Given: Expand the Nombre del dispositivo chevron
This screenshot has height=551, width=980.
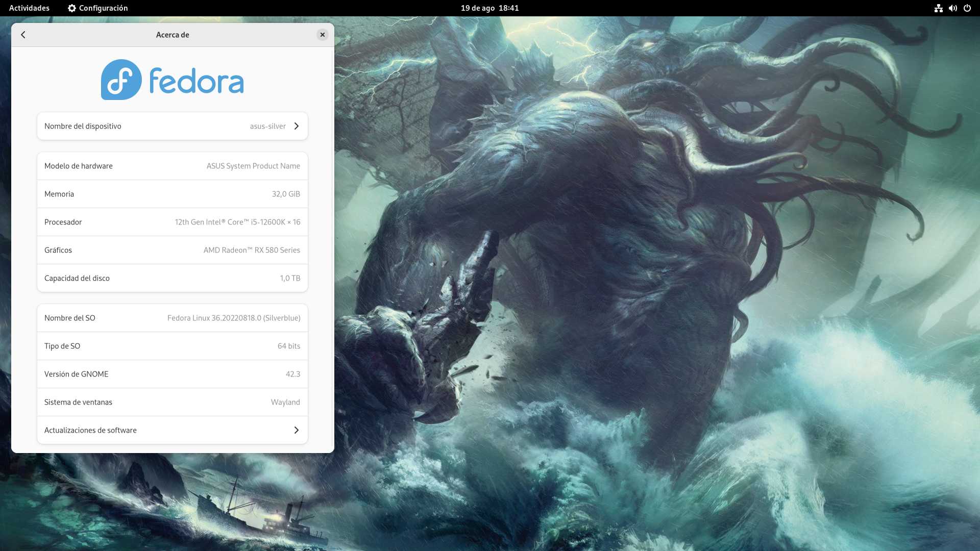Looking at the screenshot, I should (x=296, y=126).
